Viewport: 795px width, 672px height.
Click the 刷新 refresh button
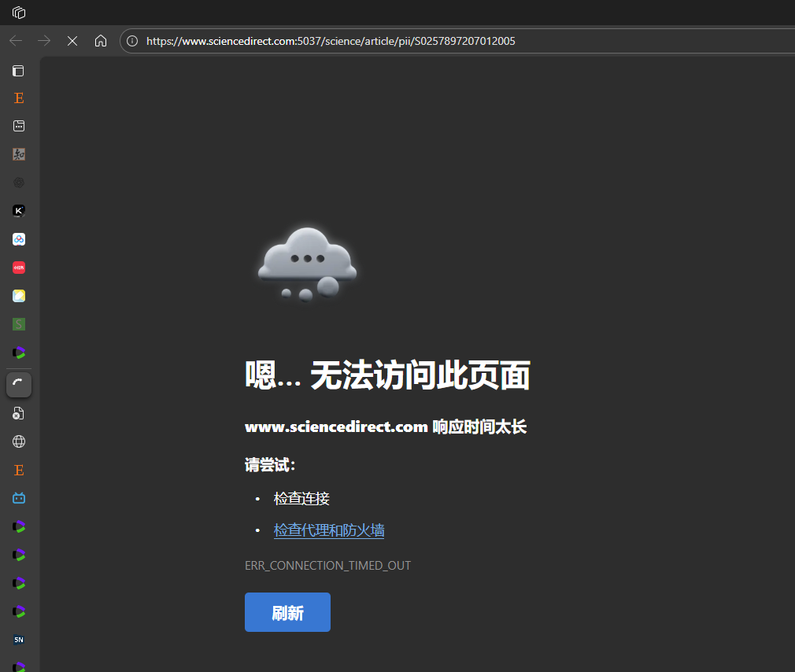coord(287,612)
